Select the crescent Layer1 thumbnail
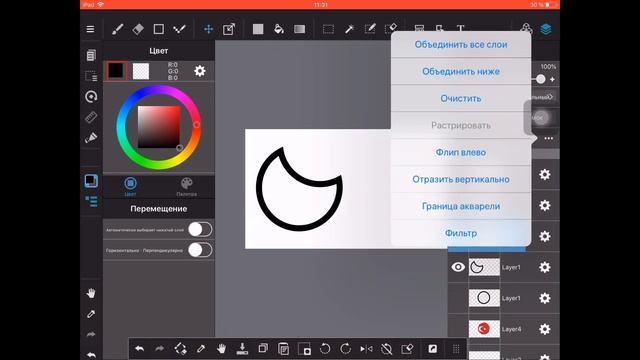 point(484,267)
